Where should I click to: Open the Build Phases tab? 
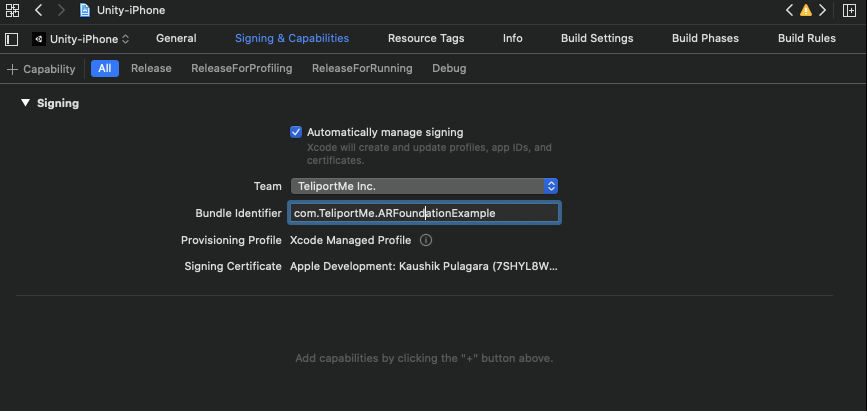[x=705, y=38]
